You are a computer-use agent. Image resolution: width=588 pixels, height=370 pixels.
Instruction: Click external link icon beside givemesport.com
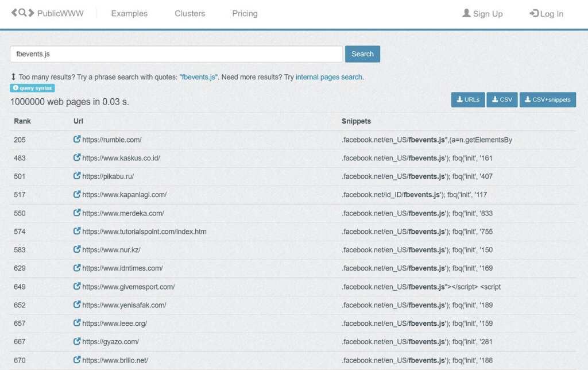click(77, 287)
